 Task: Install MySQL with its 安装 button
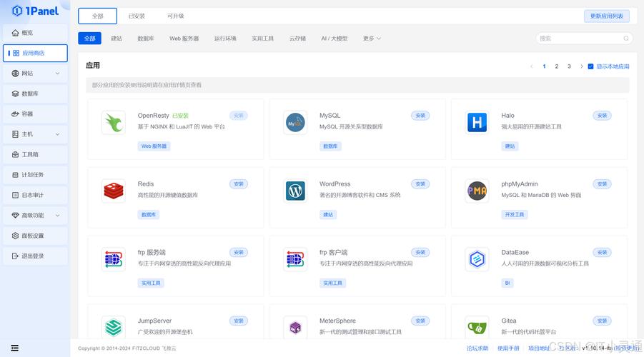[x=420, y=116]
